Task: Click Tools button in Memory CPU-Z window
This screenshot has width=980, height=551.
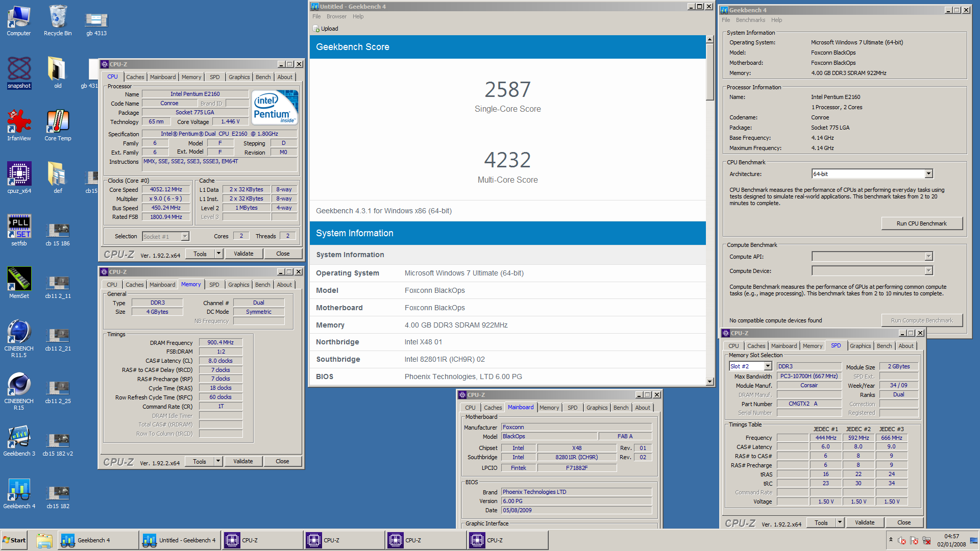Action: tap(200, 461)
